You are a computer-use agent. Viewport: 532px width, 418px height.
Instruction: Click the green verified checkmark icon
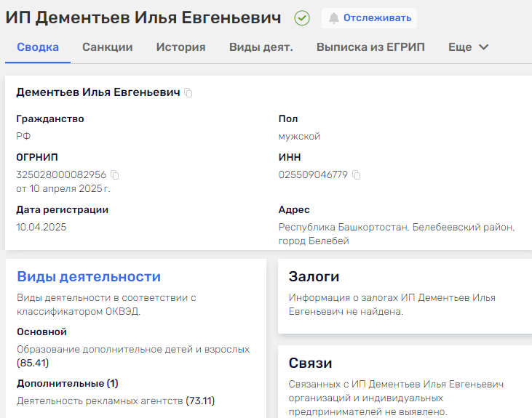[x=301, y=18]
